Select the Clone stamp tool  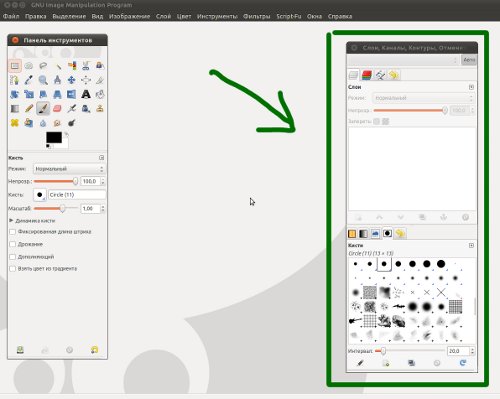click(100, 109)
